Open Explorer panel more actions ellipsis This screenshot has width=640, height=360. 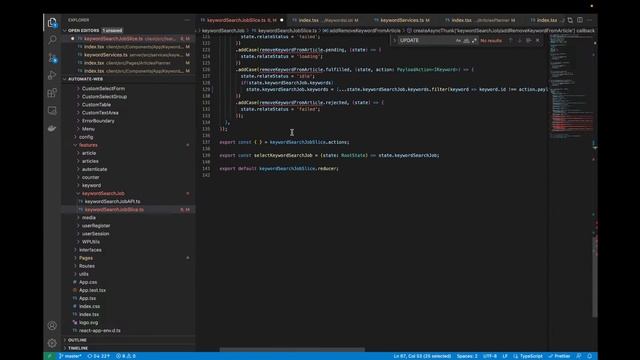pyautogui.click(x=187, y=20)
